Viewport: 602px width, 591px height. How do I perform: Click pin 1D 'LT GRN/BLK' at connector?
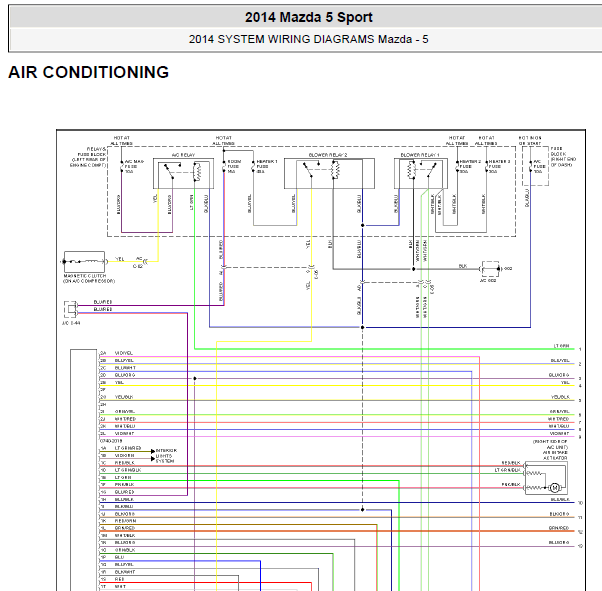[128, 470]
